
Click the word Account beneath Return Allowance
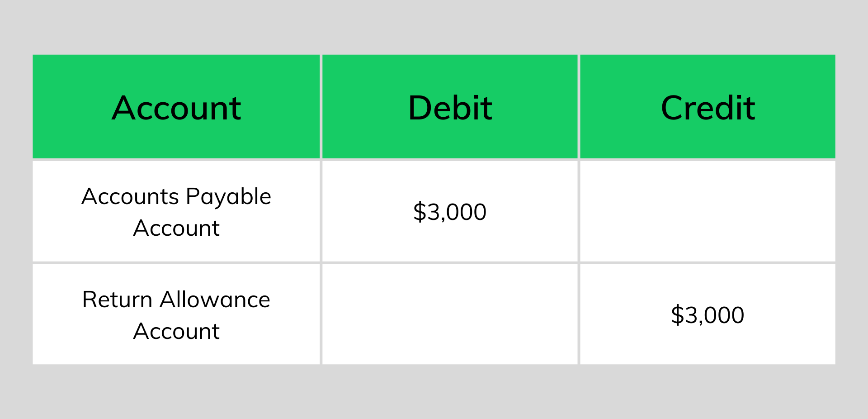176,331
